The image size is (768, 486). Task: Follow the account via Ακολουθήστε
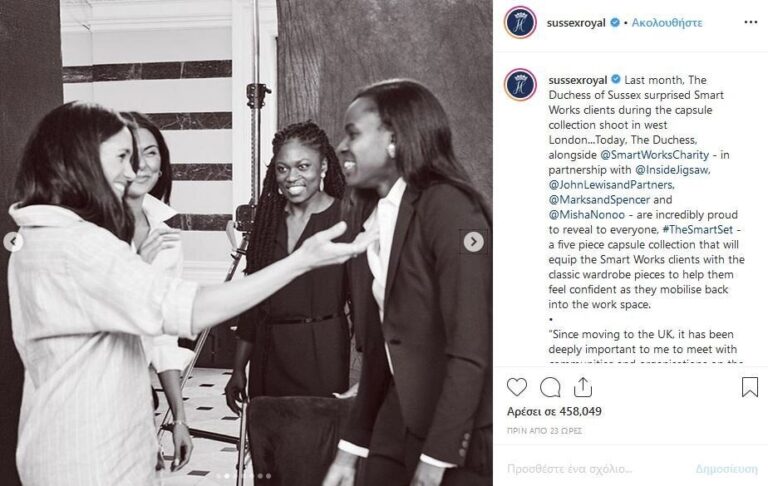[667, 23]
